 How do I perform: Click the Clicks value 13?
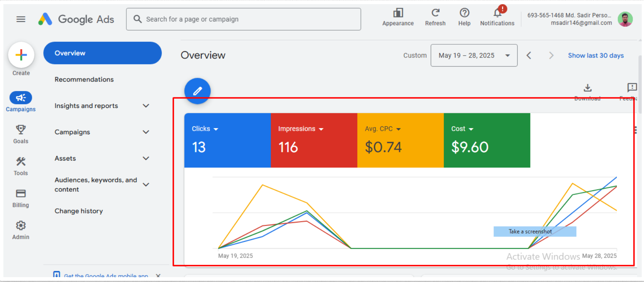coord(199,147)
